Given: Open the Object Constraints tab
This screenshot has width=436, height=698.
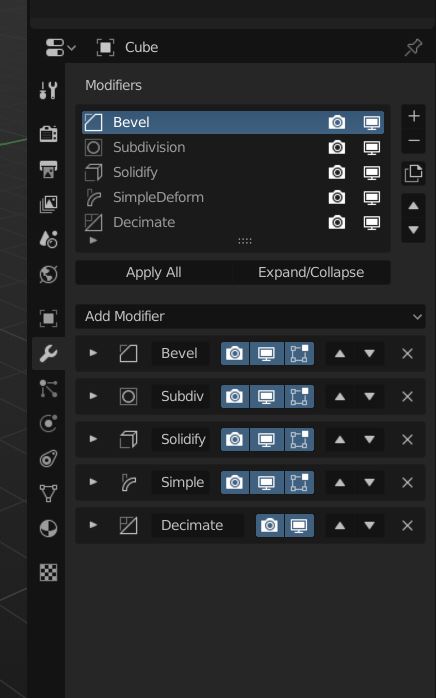Looking at the screenshot, I should coord(48,459).
